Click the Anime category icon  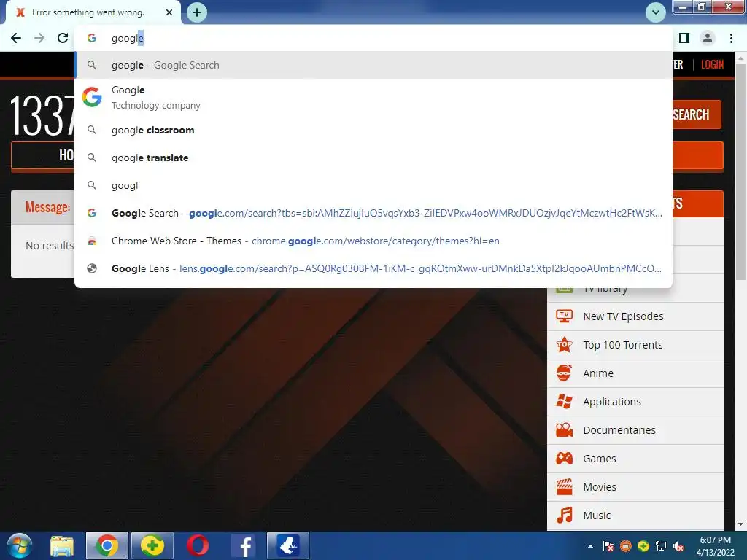click(x=564, y=373)
